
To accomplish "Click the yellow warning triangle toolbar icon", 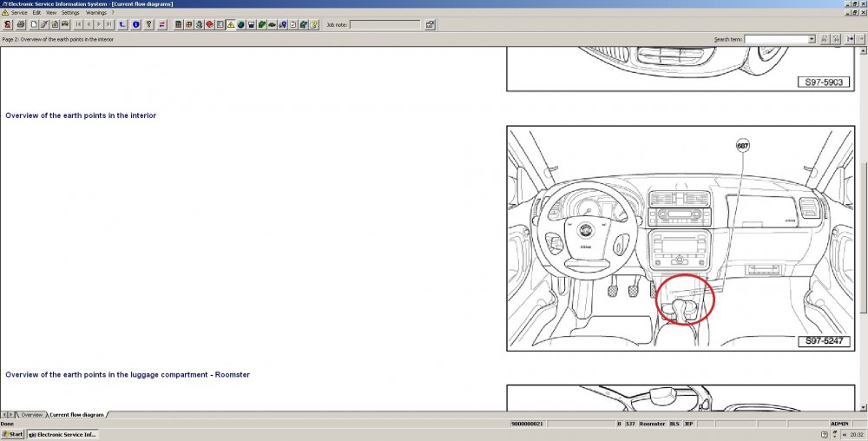I will pyautogui.click(x=230, y=24).
